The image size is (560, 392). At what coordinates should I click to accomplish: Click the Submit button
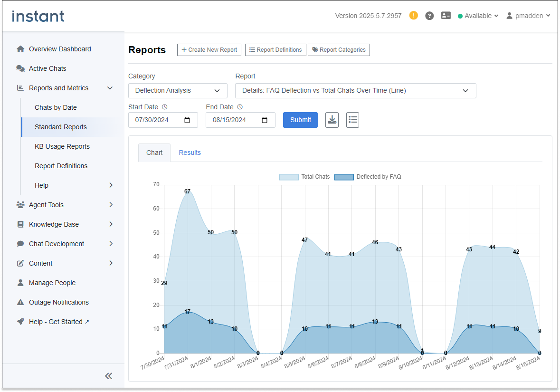[300, 120]
